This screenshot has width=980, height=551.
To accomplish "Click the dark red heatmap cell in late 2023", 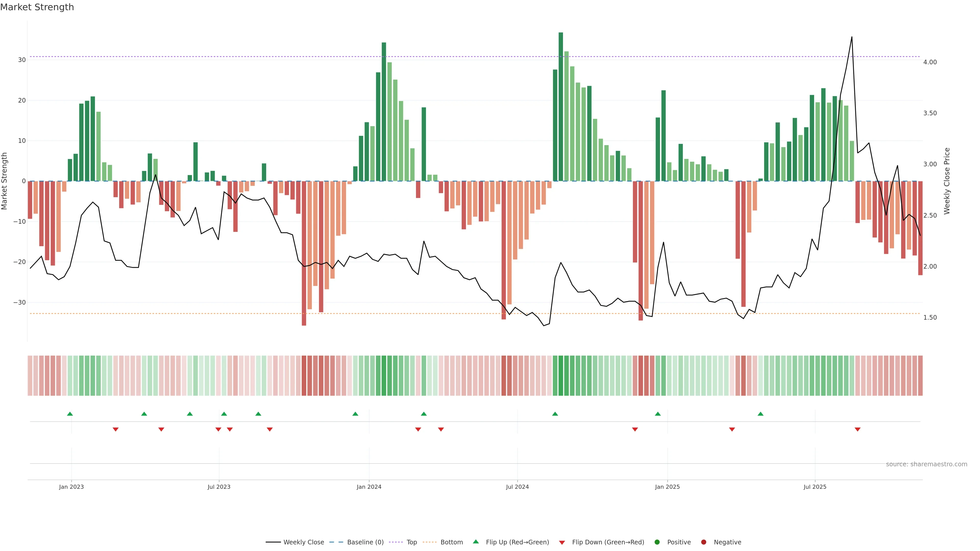I will coord(304,376).
